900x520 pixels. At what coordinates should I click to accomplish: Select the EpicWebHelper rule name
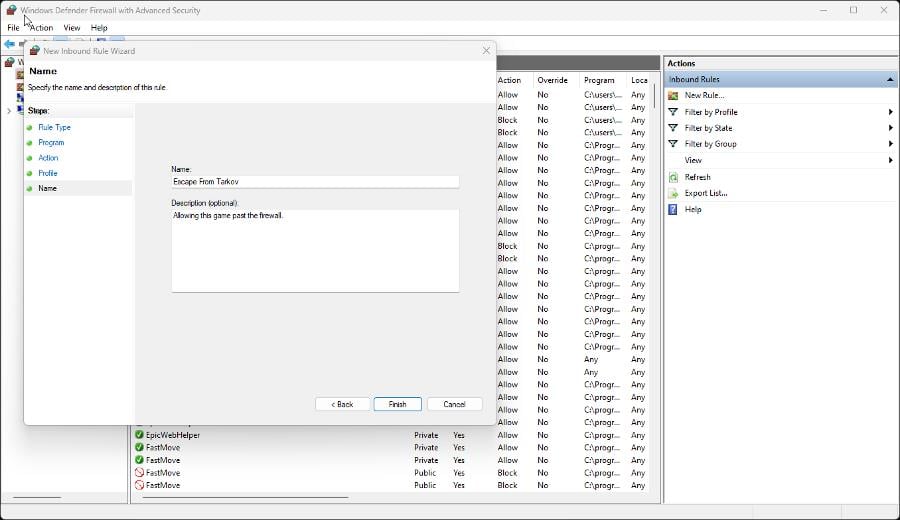(x=173, y=435)
